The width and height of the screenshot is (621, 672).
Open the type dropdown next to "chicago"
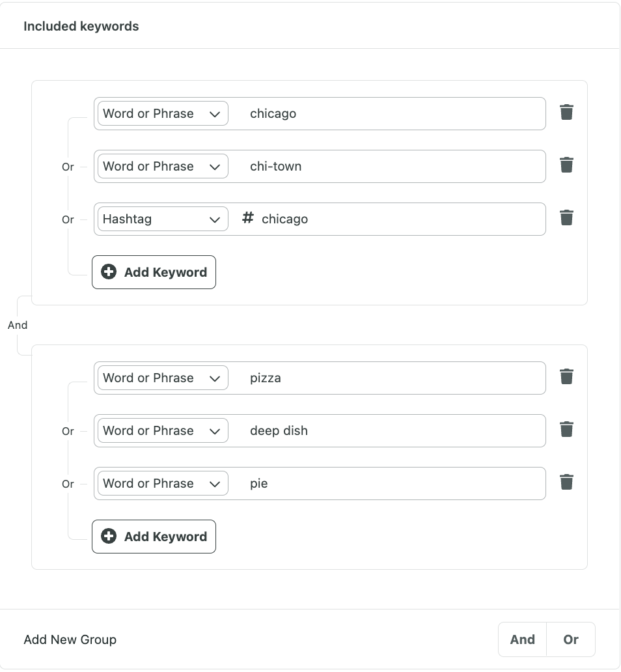coord(161,113)
